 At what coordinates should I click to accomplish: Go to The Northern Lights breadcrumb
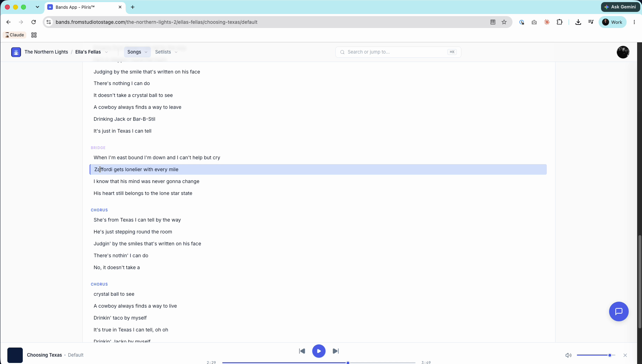[46, 52]
